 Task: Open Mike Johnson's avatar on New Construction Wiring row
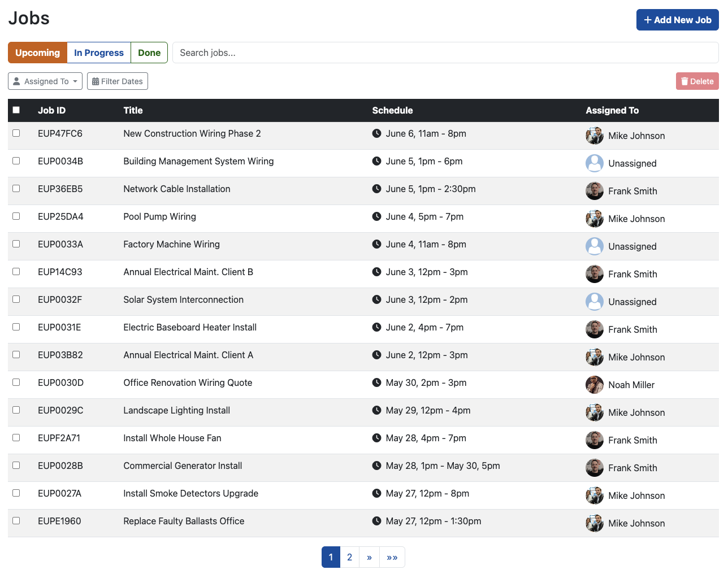coord(594,136)
